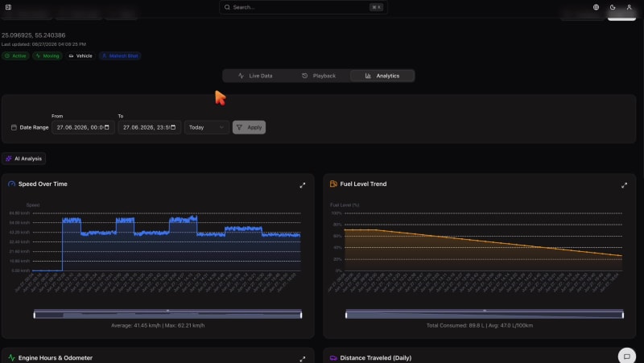Click left handle of speed zoom slider
Viewport: 644px width, 363px height.
(x=35, y=315)
